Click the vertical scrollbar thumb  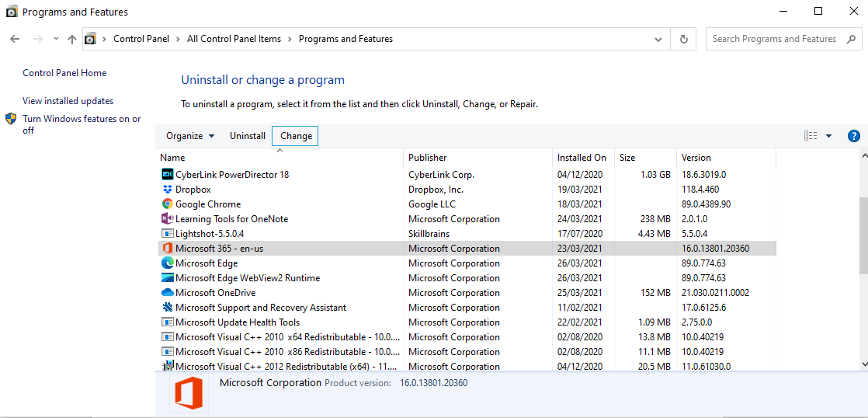click(x=863, y=236)
